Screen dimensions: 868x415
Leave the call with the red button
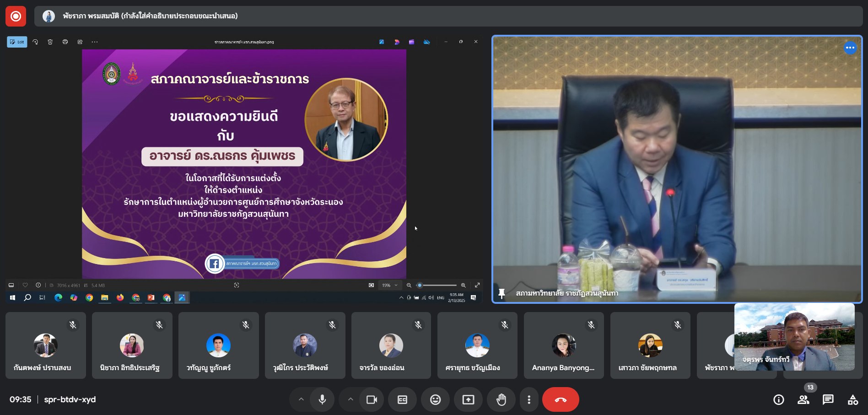tap(560, 399)
